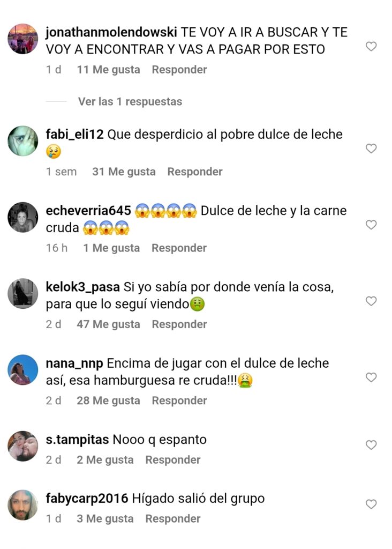The image size is (392, 549).
Task: Click Responder under nana_nnp's comment
Action: click(179, 401)
